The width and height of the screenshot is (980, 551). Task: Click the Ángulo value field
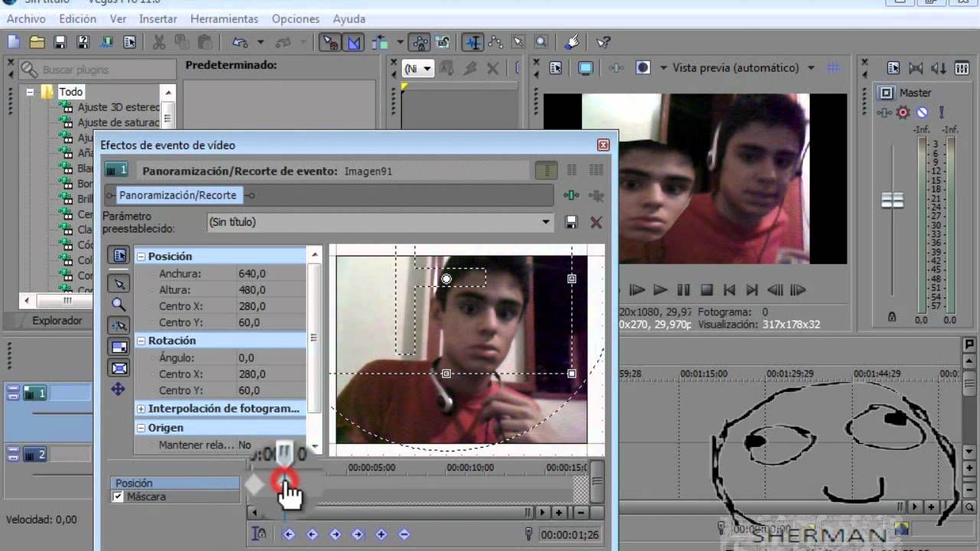pos(271,357)
